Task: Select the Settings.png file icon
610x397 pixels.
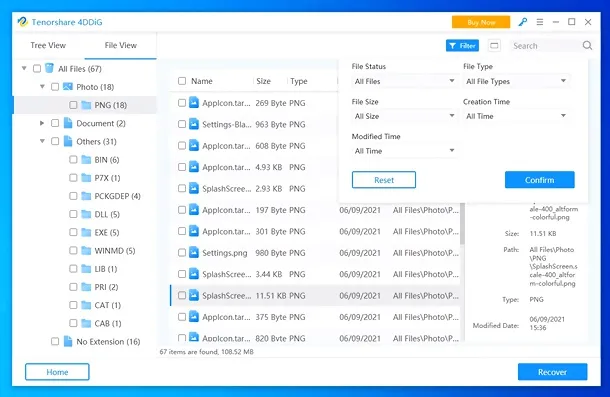Action: click(194, 253)
